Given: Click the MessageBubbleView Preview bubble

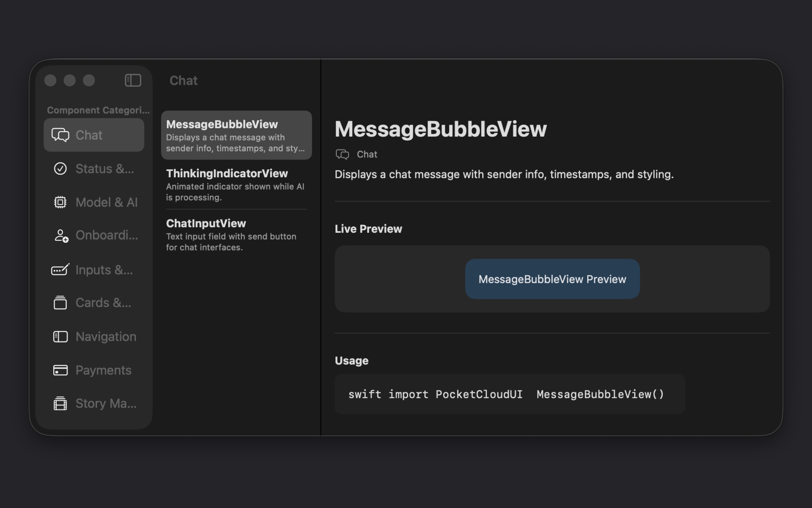Looking at the screenshot, I should (x=552, y=279).
